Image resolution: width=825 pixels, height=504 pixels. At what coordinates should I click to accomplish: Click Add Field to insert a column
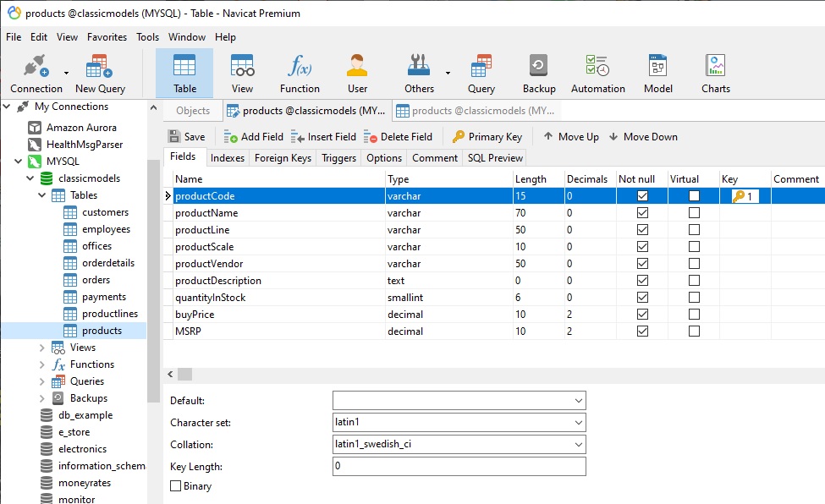pyautogui.click(x=251, y=136)
